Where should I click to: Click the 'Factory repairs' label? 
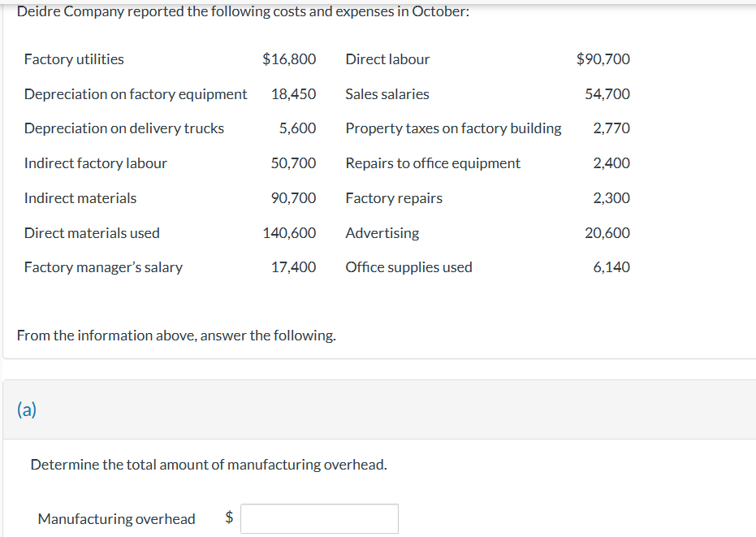click(x=394, y=198)
